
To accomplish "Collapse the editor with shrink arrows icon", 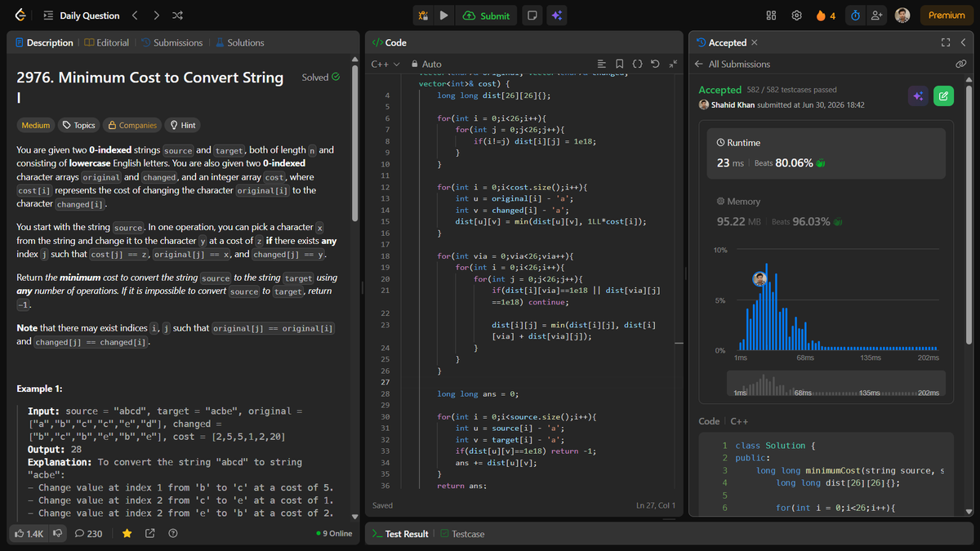I will [673, 64].
